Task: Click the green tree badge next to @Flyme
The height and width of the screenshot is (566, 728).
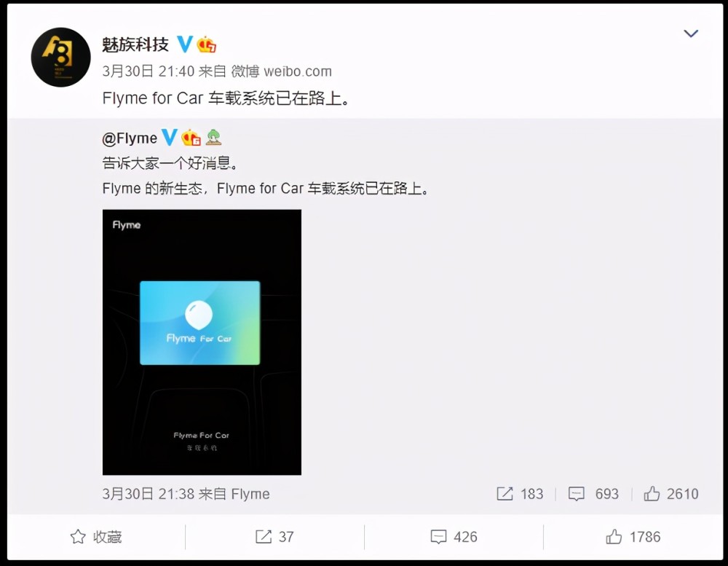Action: pos(213,137)
